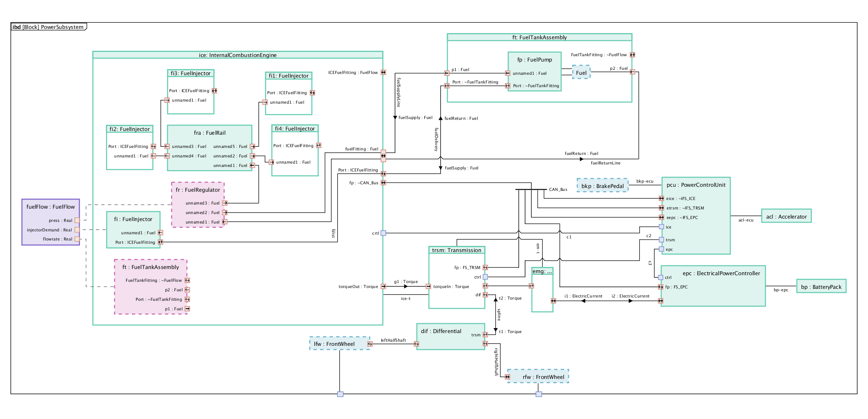This screenshot has width=868, height=419.
Task: Select the fp : ~CAN_Bus port on ice
Action: pos(383,183)
